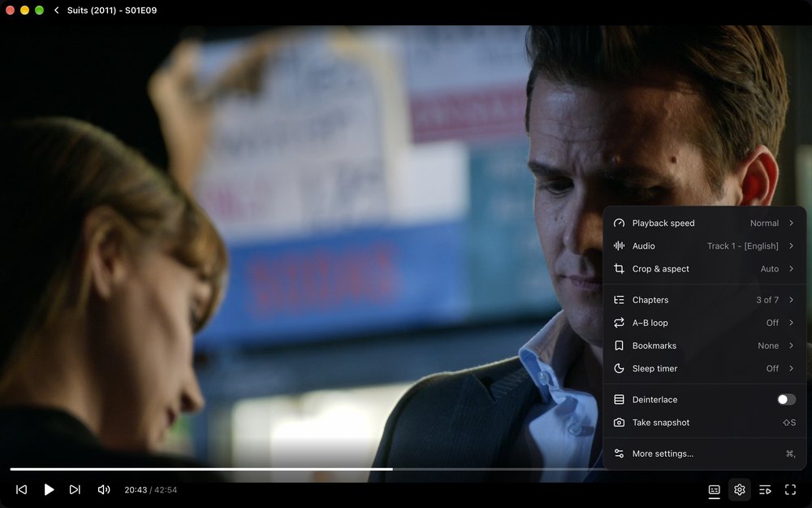
Task: Zoom window with green button
Action: tap(39, 11)
